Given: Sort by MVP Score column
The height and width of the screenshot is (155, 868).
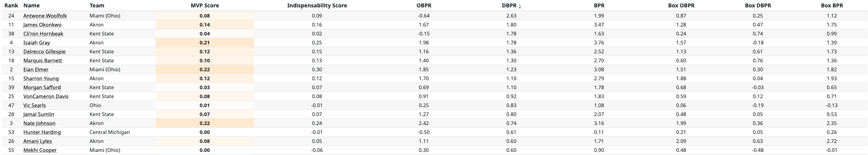Looking at the screenshot, I should pos(205,5).
